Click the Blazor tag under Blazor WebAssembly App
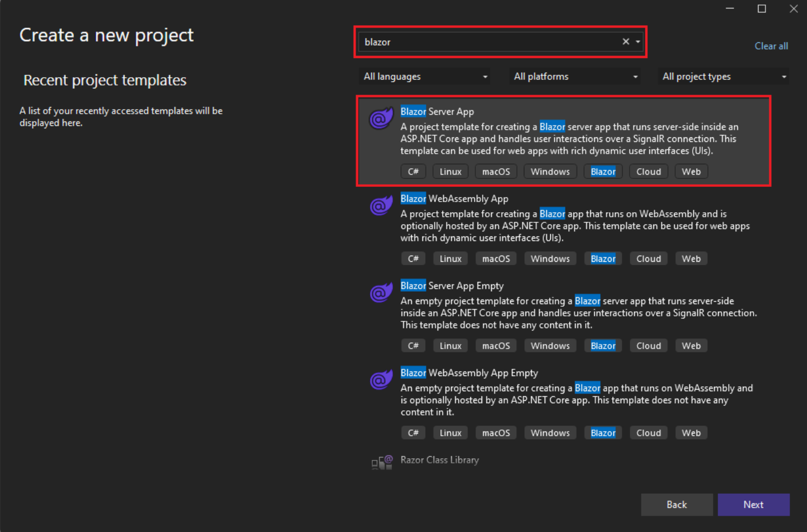Viewport: 807px width, 532px height. pos(603,259)
